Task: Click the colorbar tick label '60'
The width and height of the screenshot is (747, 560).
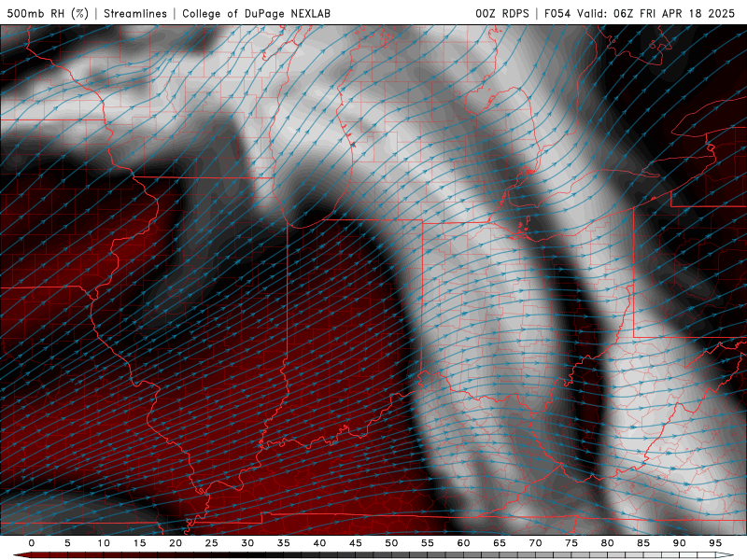Action: (x=463, y=543)
